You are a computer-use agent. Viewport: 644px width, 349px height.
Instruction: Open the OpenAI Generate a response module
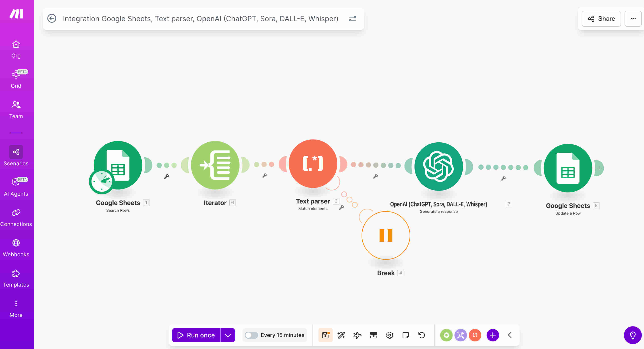pos(438,166)
